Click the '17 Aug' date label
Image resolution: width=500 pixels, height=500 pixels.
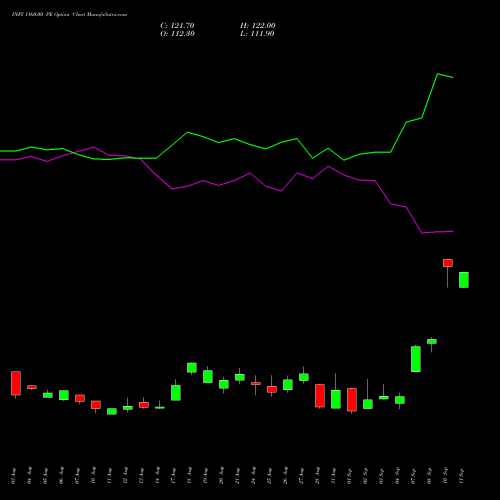[174, 476]
